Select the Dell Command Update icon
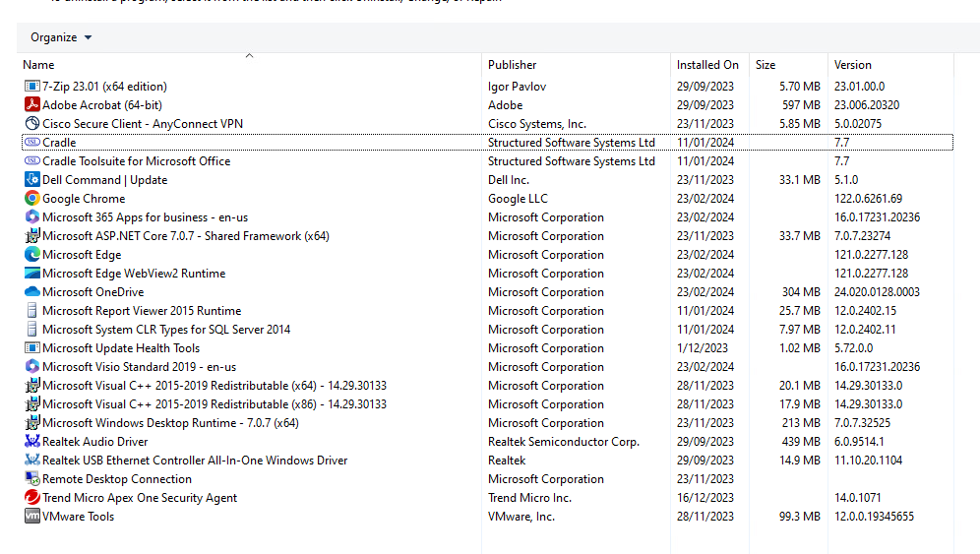The image size is (980, 554). point(31,180)
